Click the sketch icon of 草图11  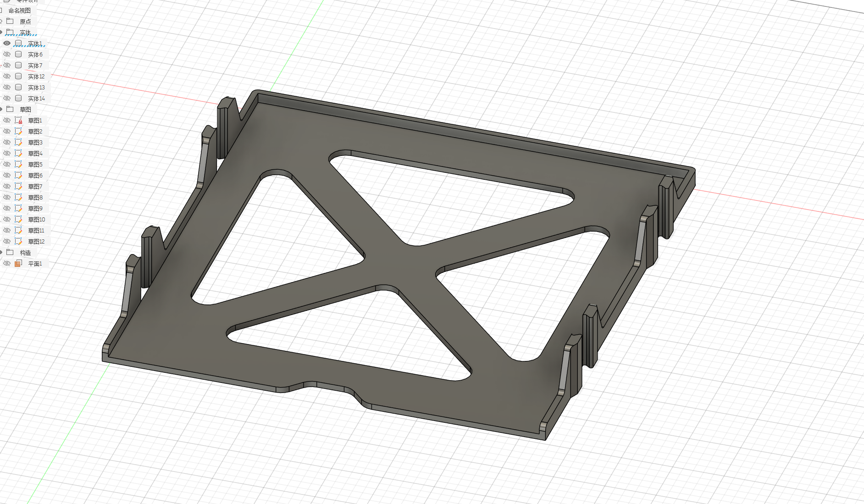(18, 230)
